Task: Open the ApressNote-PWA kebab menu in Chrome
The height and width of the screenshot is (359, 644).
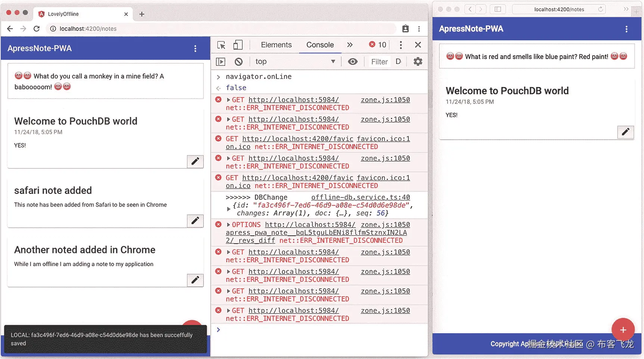Action: pos(195,49)
